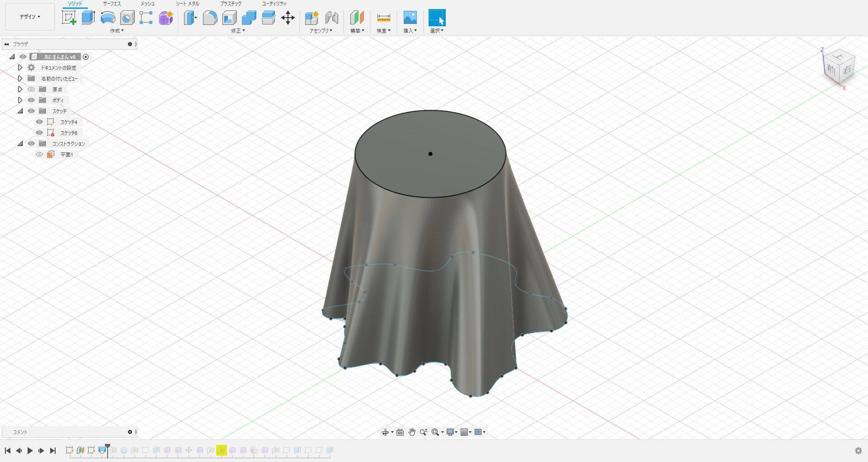Show the hidden 平面1 plane

(39, 154)
